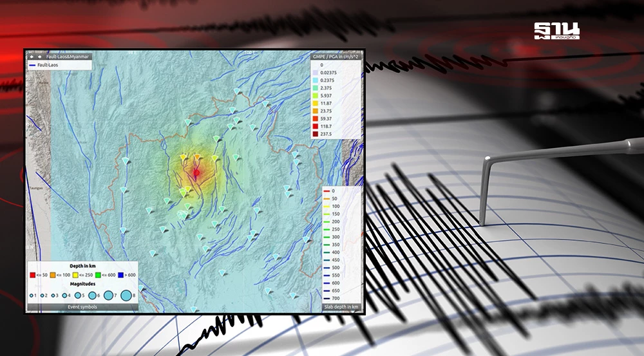Click the 700 km slab depth entry
The height and width of the screenshot is (356, 644).
pos(335,299)
